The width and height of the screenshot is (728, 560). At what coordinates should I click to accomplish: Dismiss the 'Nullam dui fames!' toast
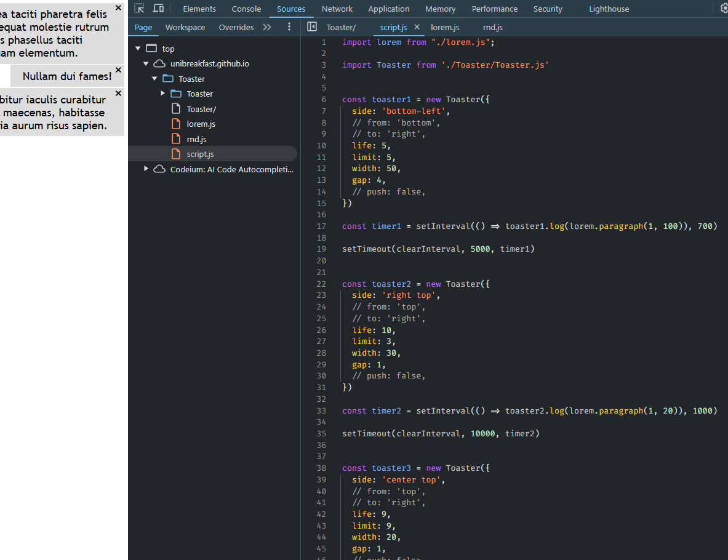(118, 70)
